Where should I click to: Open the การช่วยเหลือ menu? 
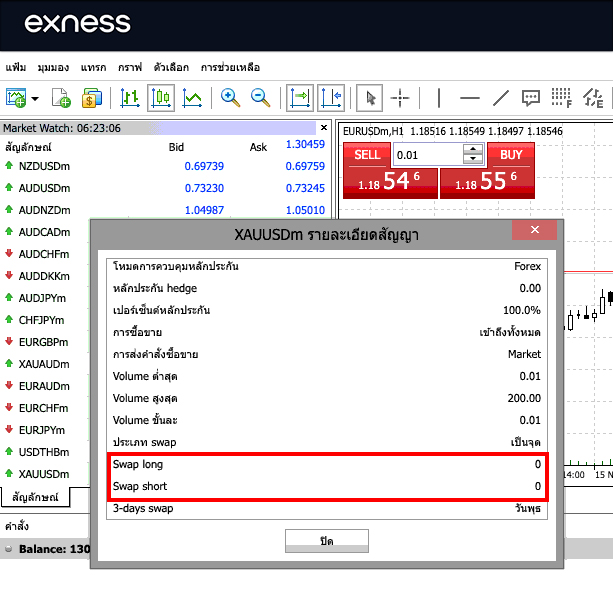pos(230,67)
